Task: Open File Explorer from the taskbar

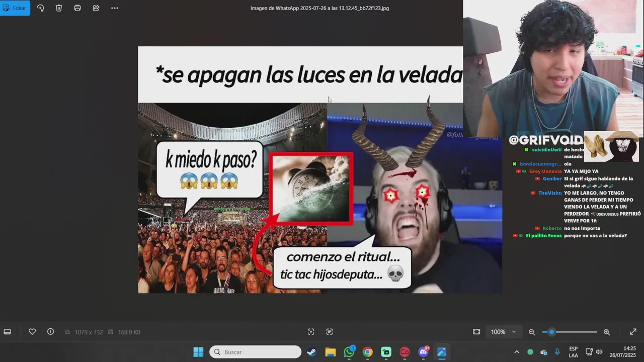Action: (331, 352)
